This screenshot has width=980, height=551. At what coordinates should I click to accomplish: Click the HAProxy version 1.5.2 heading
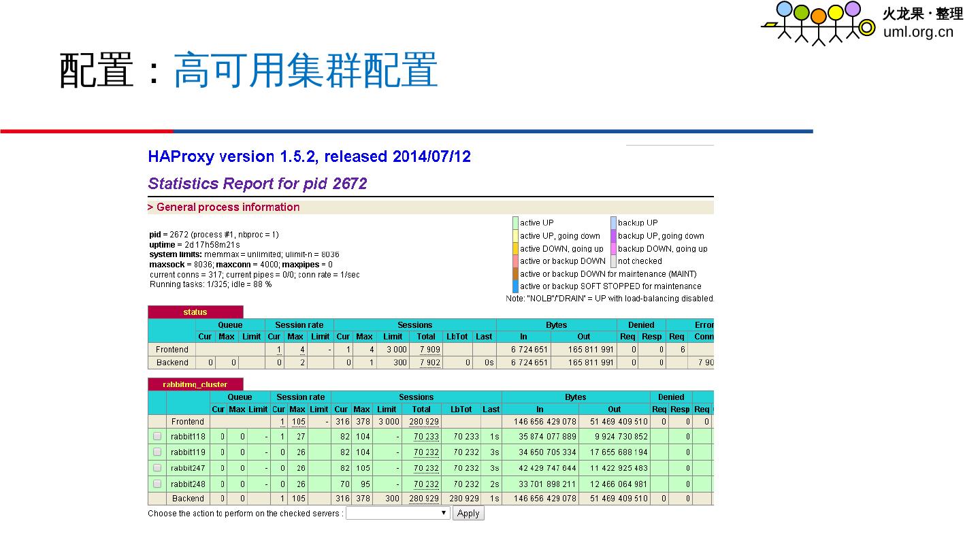tap(309, 156)
